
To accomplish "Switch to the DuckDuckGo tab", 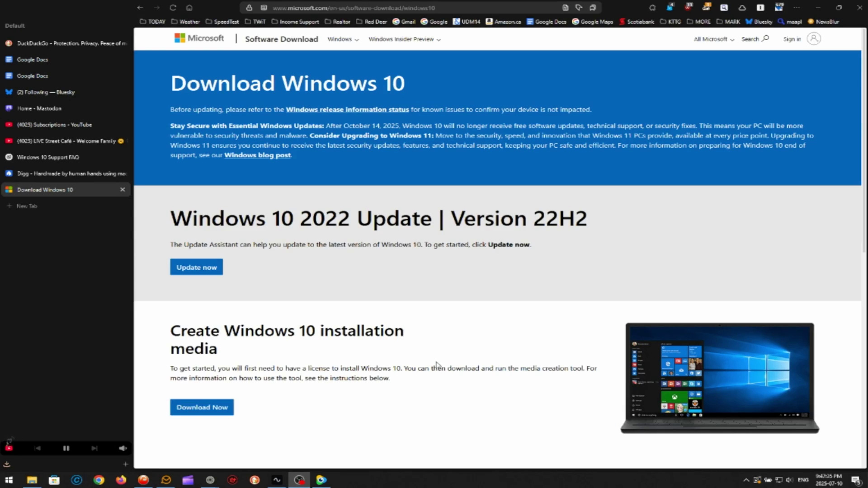I will pos(66,43).
